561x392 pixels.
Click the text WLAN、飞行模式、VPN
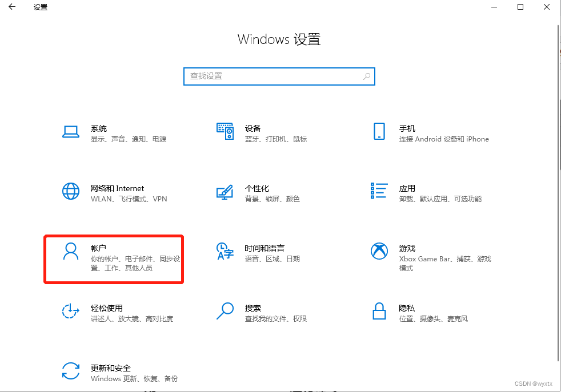pyautogui.click(x=129, y=199)
